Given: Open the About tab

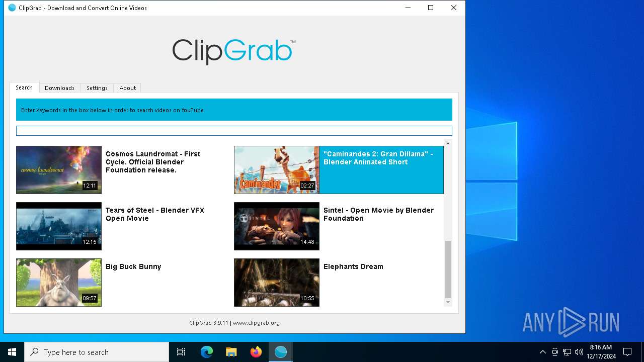Looking at the screenshot, I should click(127, 87).
